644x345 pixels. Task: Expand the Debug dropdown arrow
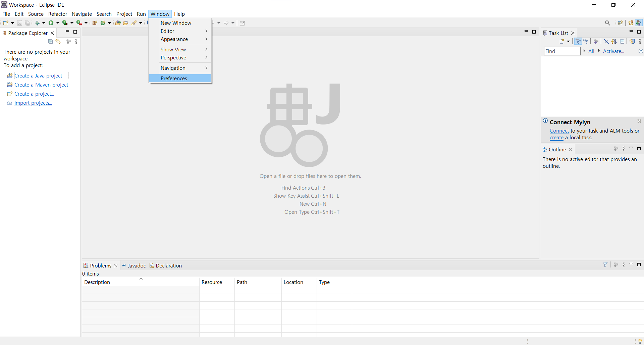coord(44,23)
